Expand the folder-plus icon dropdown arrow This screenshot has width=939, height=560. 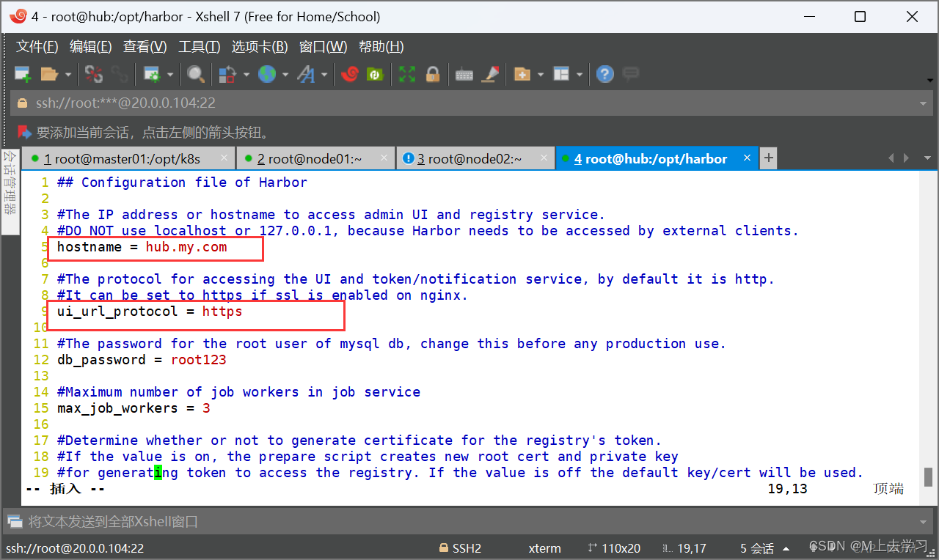pyautogui.click(x=541, y=74)
